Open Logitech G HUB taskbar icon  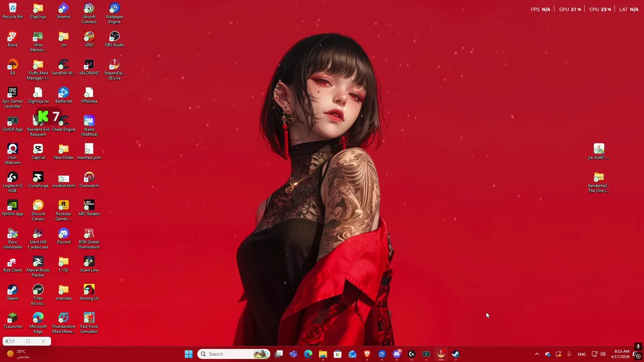click(x=412, y=354)
